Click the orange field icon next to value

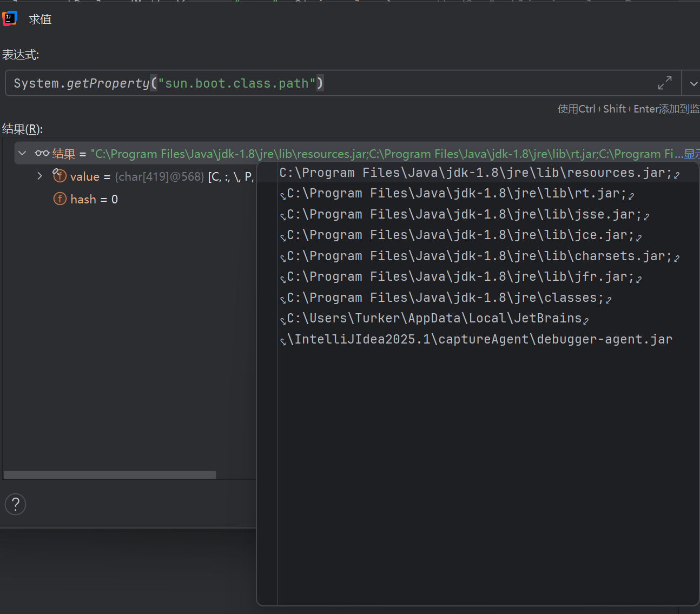tap(60, 176)
